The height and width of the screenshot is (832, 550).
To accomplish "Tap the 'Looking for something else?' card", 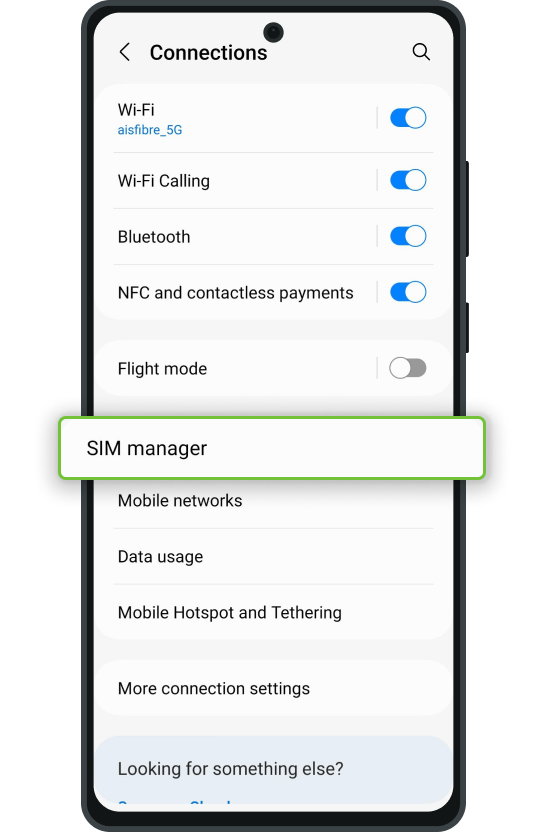I will tap(273, 769).
